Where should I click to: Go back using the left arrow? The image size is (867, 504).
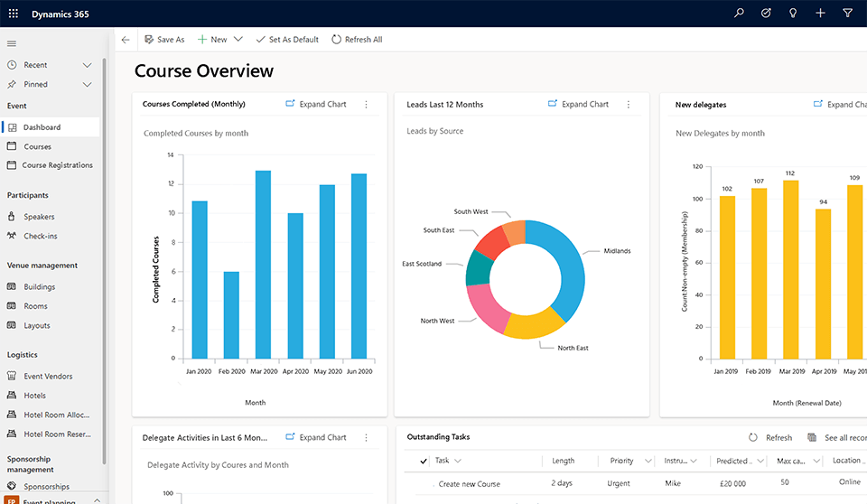tap(126, 40)
